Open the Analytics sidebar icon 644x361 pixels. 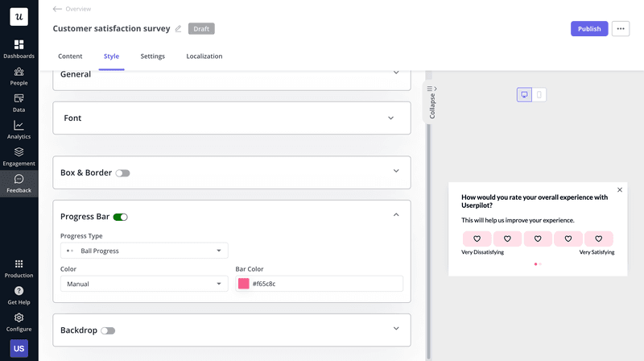click(x=19, y=130)
